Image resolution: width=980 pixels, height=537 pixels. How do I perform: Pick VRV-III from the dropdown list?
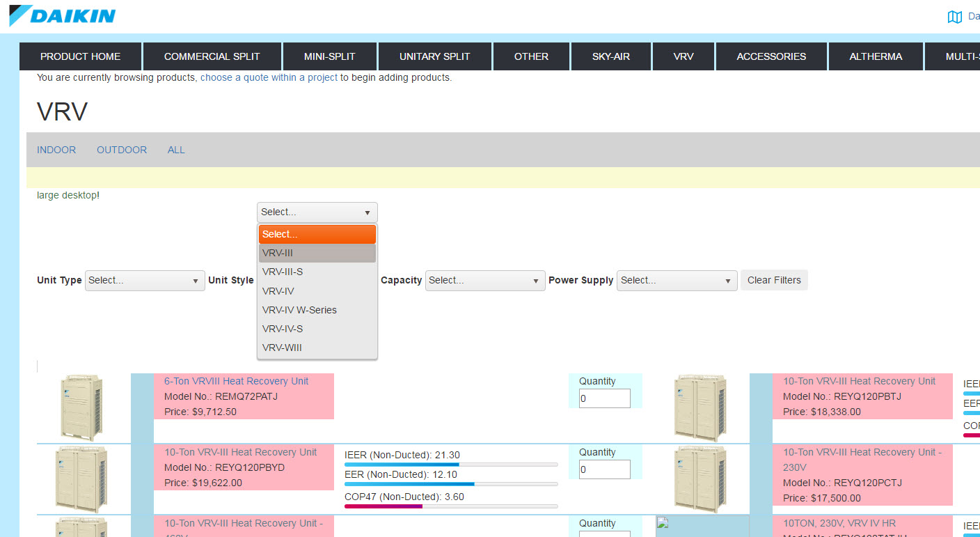(x=317, y=253)
